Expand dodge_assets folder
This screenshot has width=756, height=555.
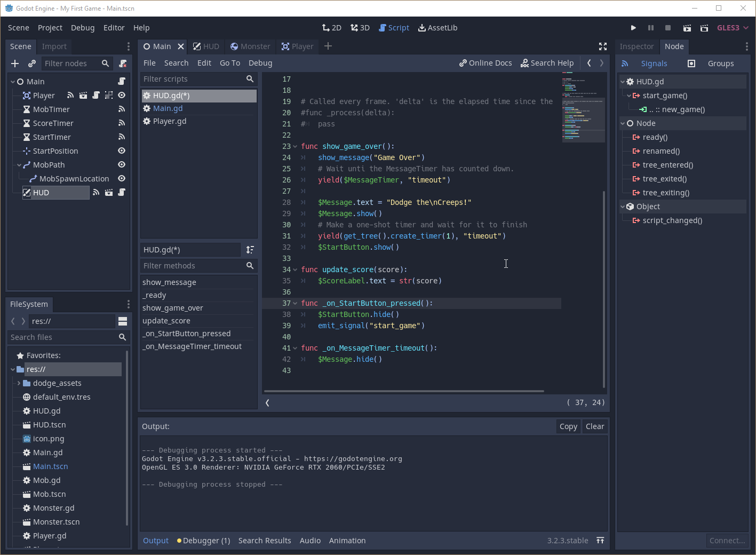(x=19, y=383)
